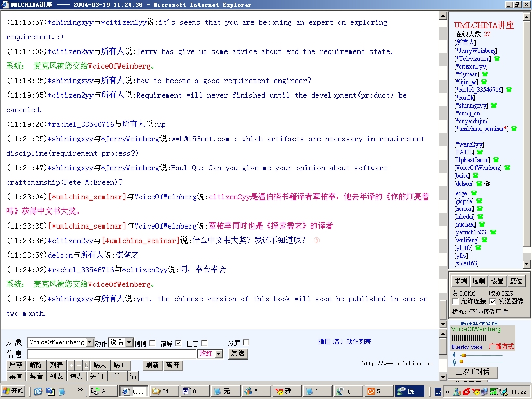Click the user list scrollbar down arrow
This screenshot has width=532, height=399.
(x=527, y=264)
